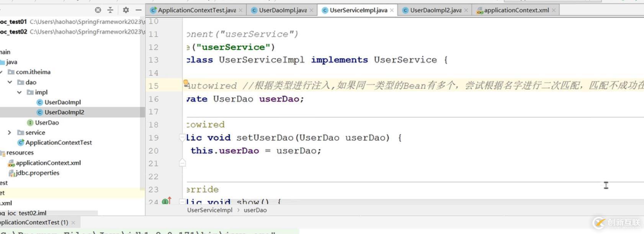Click the implements gutter icon on line 24
The width and height of the screenshot is (644, 234).
167,201
